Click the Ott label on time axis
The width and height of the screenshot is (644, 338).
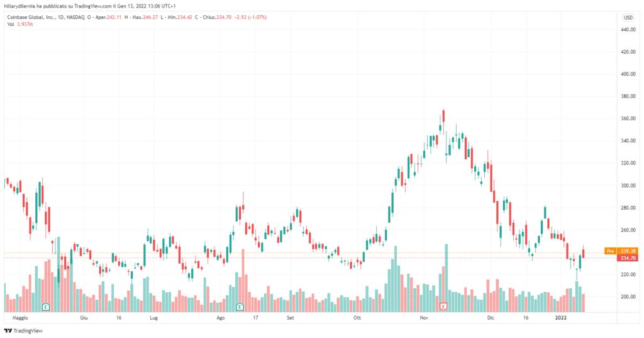click(357, 318)
